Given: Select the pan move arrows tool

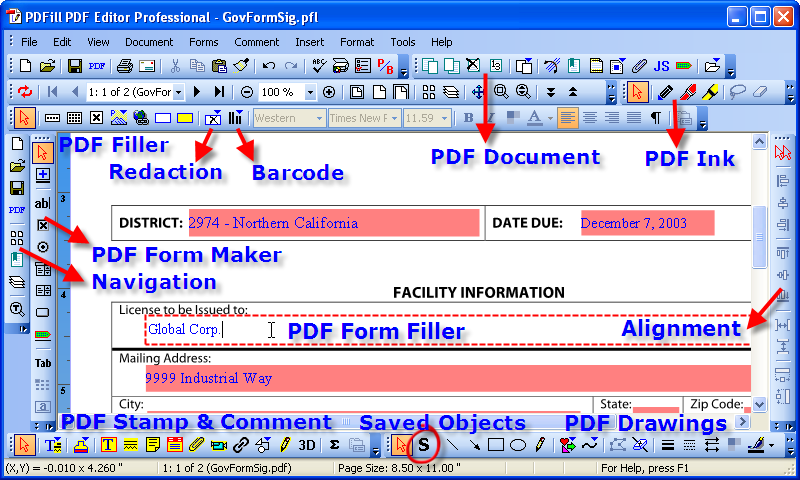Looking at the screenshot, I should point(478,92).
